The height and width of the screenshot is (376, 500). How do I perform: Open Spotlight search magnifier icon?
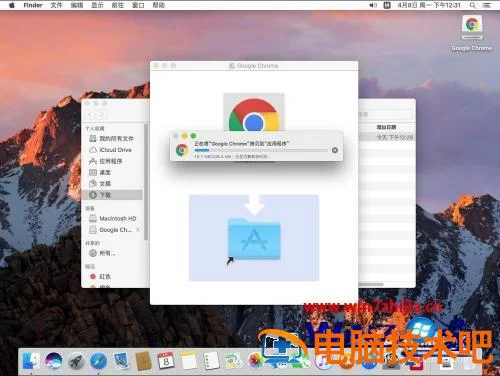click(473, 5)
